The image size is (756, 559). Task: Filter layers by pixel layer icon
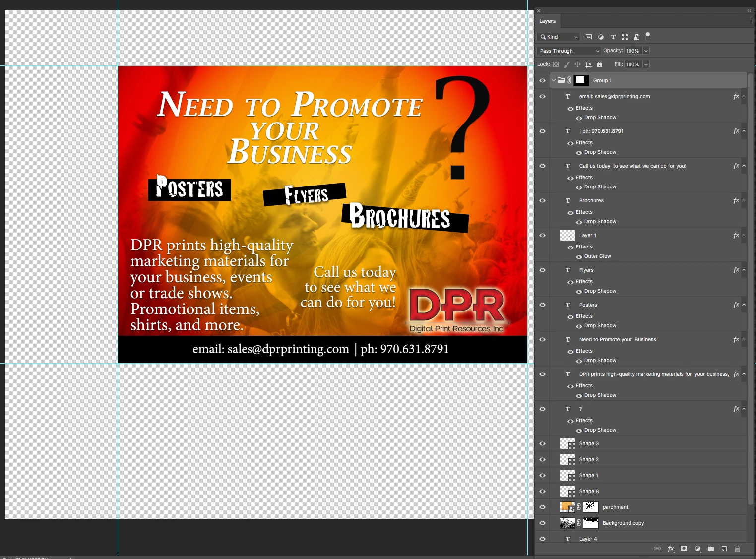(x=589, y=37)
